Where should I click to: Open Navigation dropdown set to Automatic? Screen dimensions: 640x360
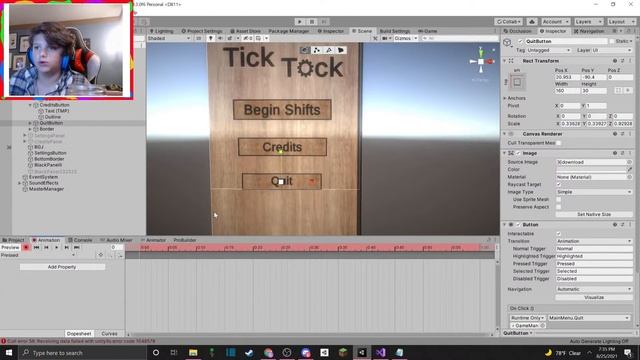(594, 289)
